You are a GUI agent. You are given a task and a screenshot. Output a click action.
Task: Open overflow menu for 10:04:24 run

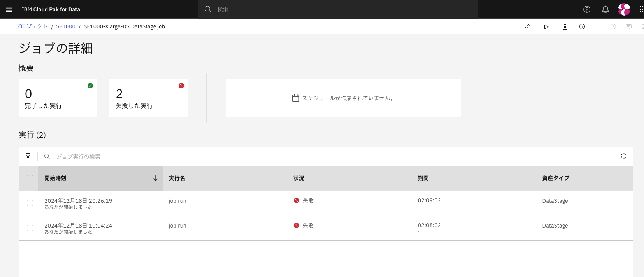(619, 228)
